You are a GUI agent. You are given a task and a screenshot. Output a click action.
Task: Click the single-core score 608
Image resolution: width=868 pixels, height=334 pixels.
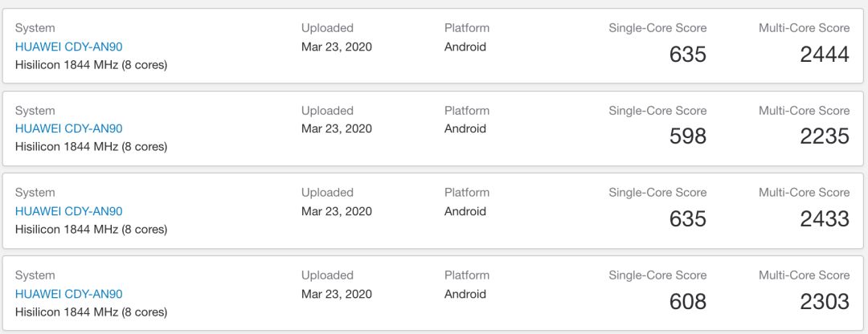point(687,302)
